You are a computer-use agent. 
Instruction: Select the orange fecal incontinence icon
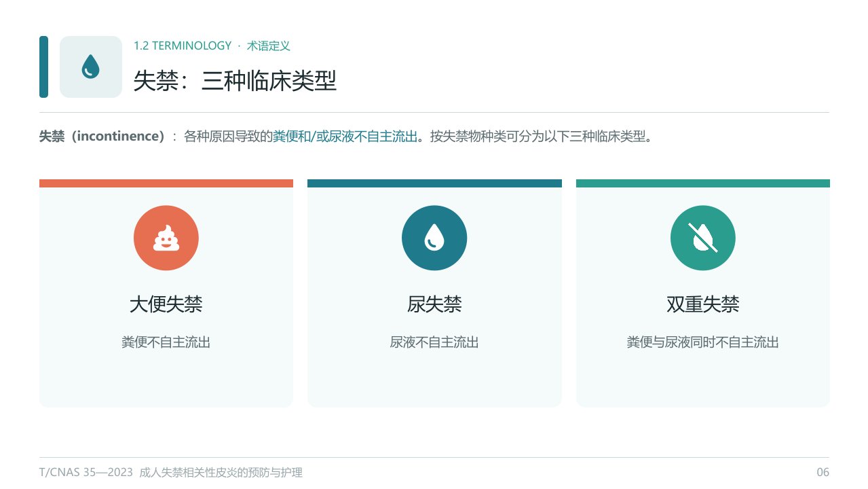click(x=166, y=238)
